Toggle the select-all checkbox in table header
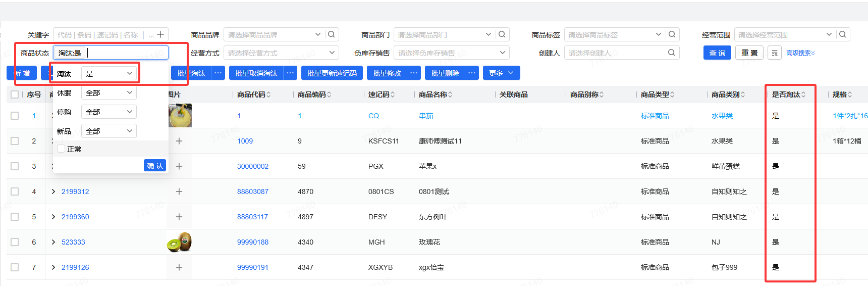This screenshot has width=868, height=286. pyautogui.click(x=15, y=94)
